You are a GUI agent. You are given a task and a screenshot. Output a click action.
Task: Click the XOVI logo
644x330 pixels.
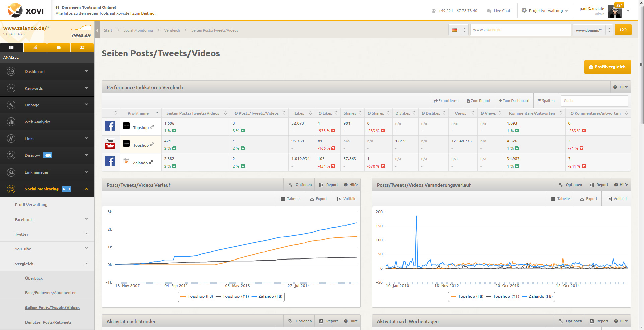tap(25, 10)
